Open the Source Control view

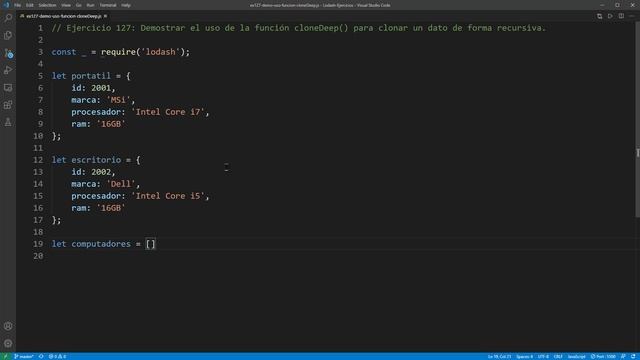tap(8, 53)
